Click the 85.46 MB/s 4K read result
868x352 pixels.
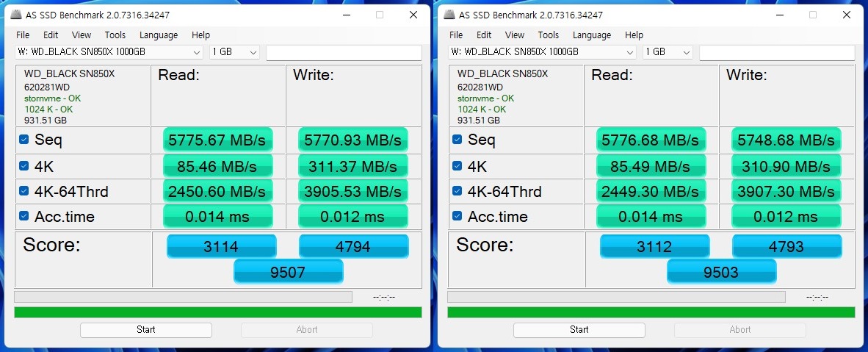coord(217,166)
